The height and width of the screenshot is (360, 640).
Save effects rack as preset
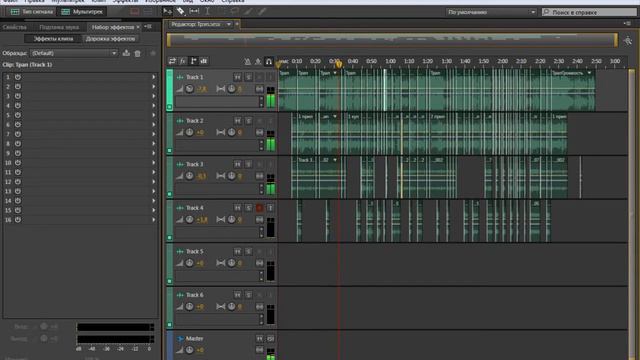(126, 53)
